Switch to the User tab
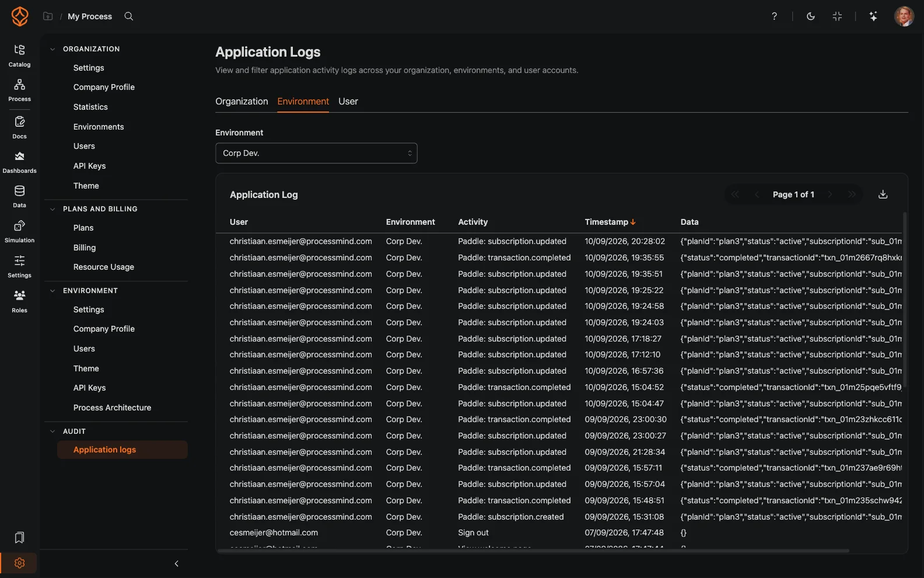Screen dimensions: 924x578 [x=348, y=102]
